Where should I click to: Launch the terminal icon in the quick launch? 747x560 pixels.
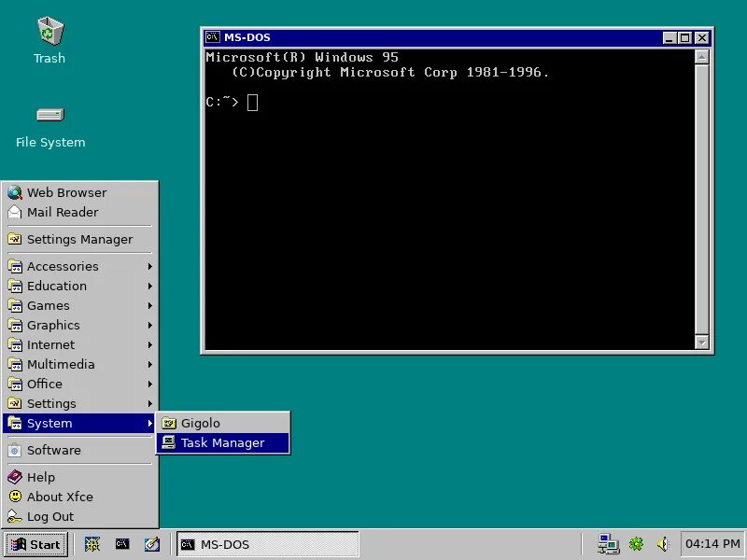tap(122, 544)
